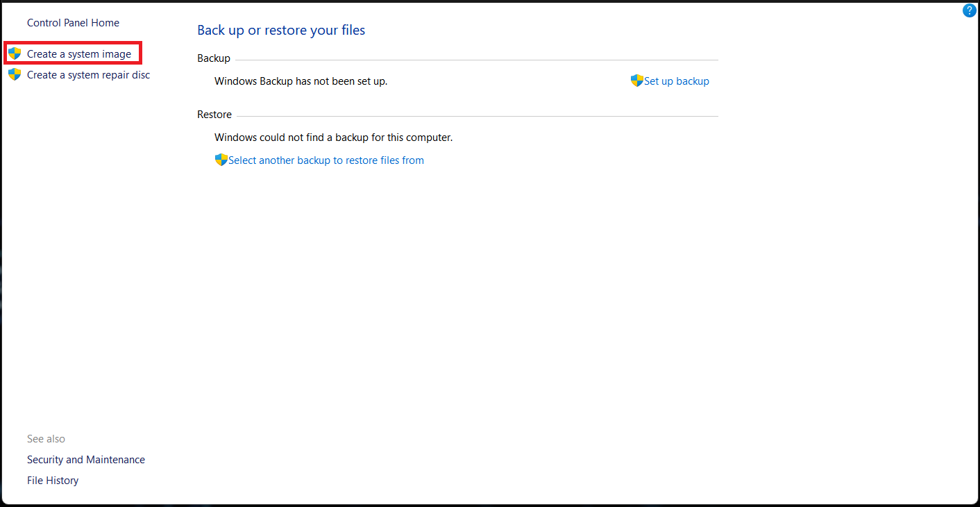Open the blue Help question mark icon

(x=970, y=10)
